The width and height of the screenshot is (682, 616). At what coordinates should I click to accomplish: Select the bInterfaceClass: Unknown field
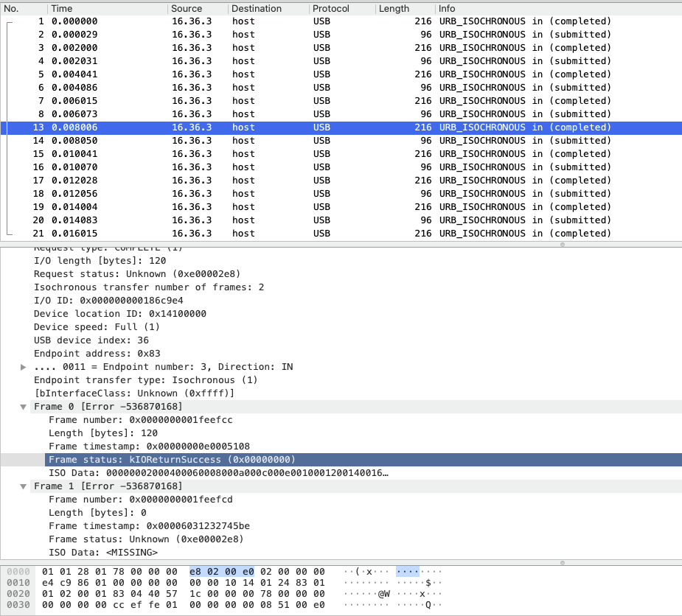point(134,393)
